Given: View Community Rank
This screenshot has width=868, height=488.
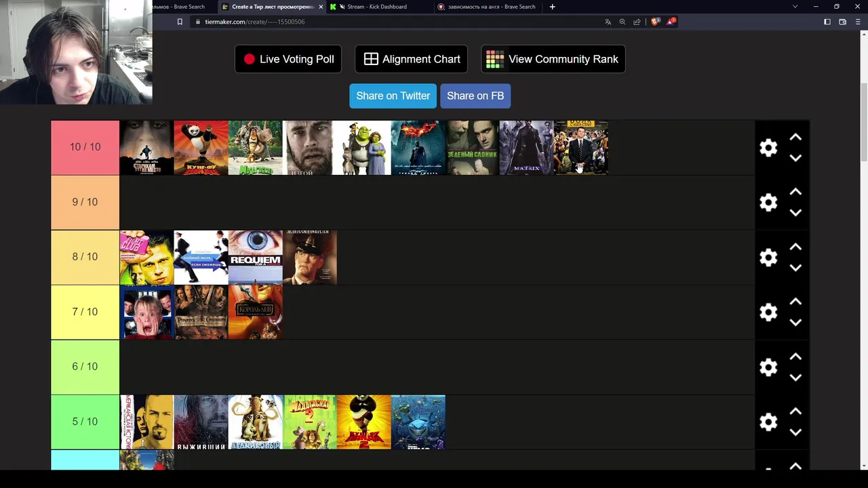Looking at the screenshot, I should pyautogui.click(x=553, y=59).
